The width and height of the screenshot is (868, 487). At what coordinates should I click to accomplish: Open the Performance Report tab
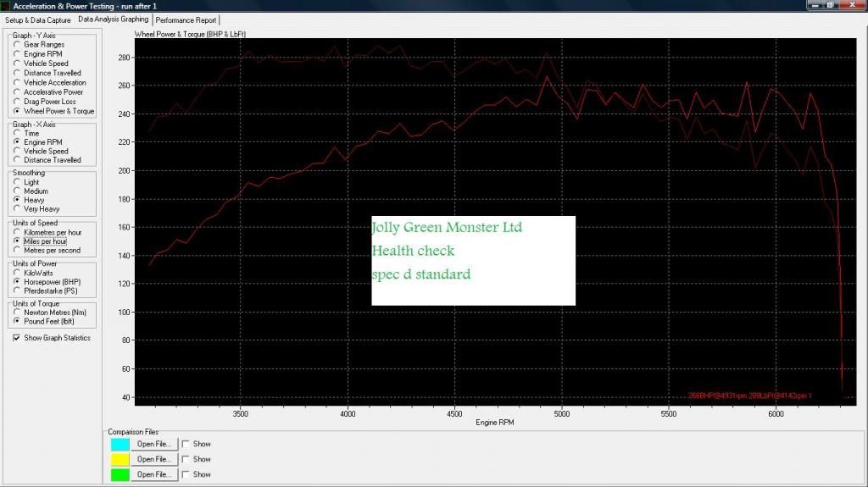coord(186,19)
